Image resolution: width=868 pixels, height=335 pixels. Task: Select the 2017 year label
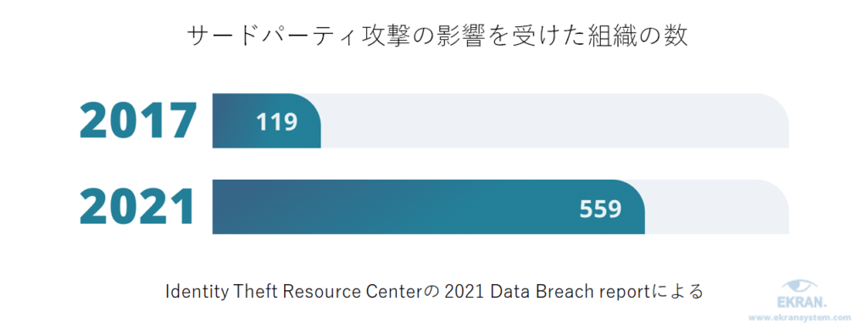138,120
